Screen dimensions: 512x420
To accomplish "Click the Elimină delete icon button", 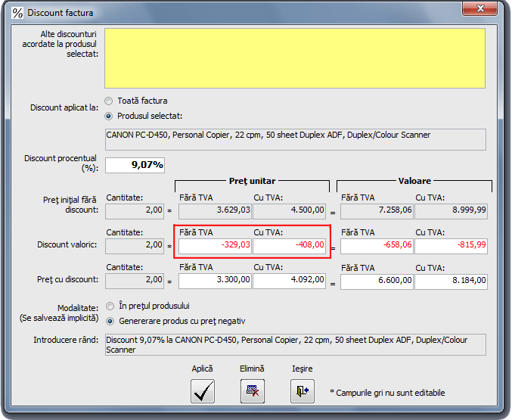I will (252, 390).
